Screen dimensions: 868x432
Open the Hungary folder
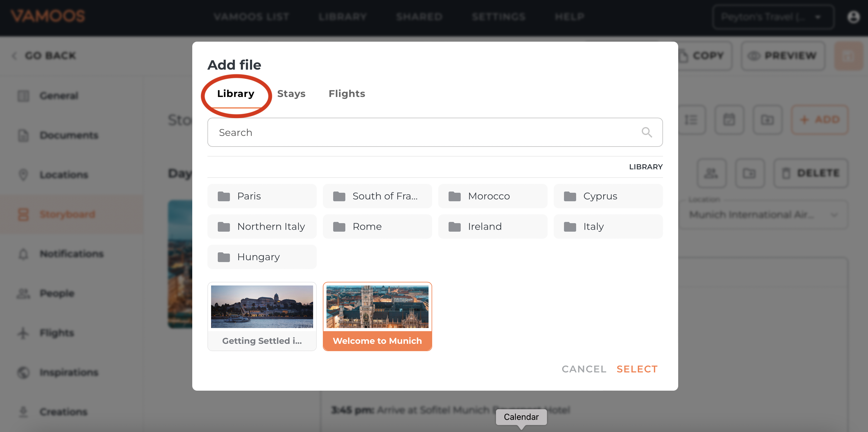tap(262, 257)
